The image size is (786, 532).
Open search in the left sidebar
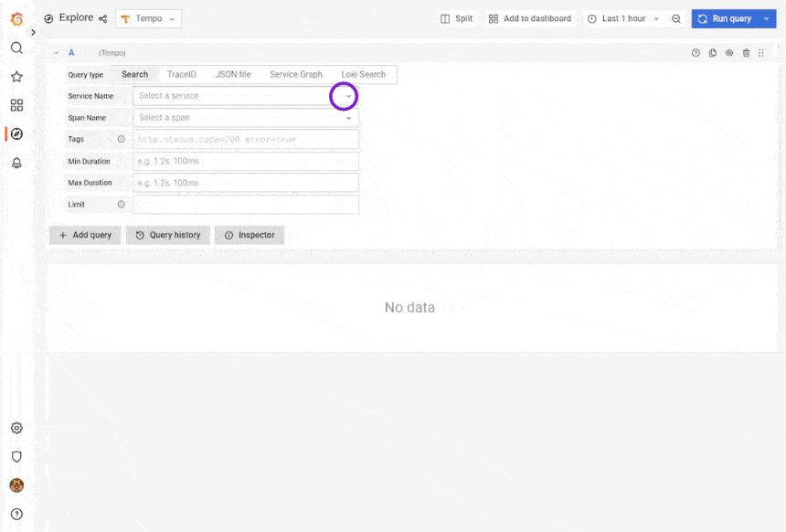pyautogui.click(x=16, y=48)
